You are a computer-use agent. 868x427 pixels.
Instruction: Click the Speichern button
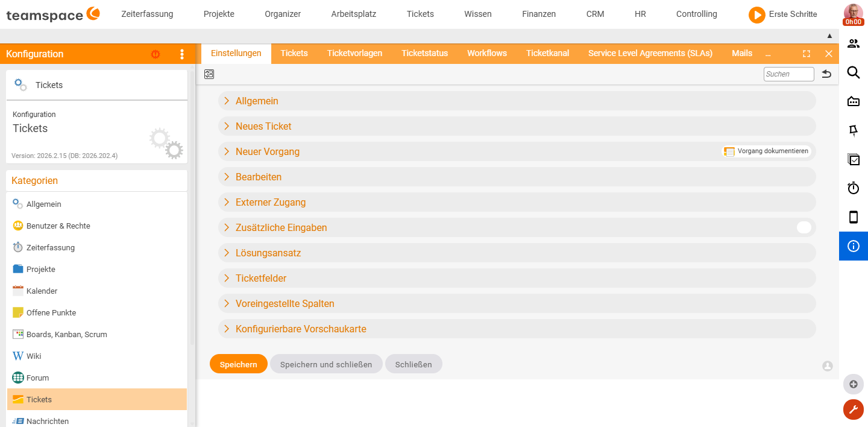click(239, 364)
